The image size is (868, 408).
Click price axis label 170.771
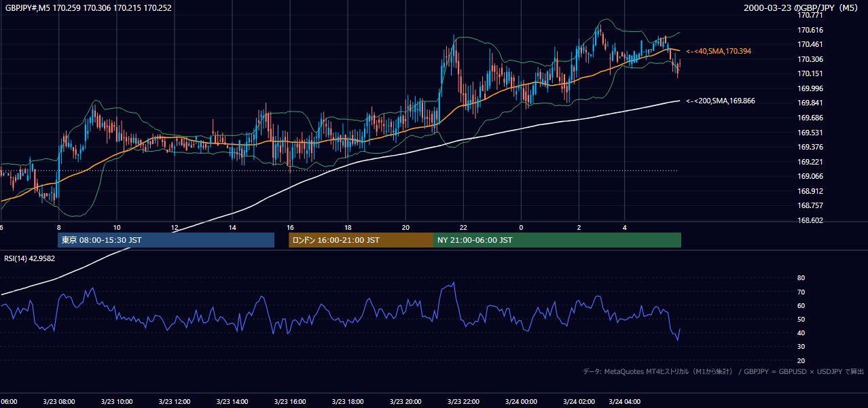tap(811, 15)
